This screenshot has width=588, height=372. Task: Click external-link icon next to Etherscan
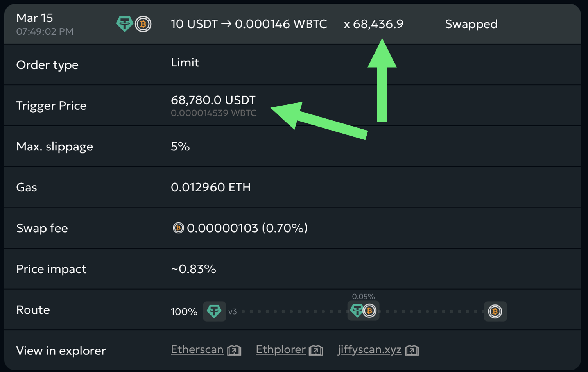[x=234, y=351]
